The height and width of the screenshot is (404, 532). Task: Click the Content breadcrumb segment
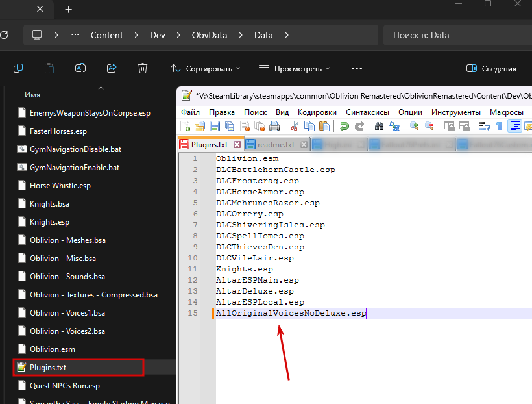click(106, 35)
